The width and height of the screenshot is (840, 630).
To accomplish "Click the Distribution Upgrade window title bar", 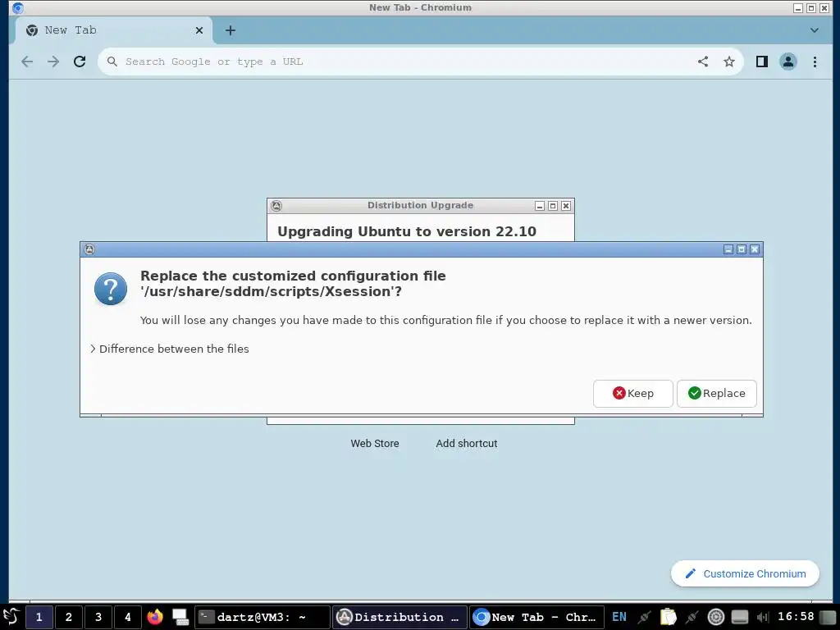I will tap(420, 206).
